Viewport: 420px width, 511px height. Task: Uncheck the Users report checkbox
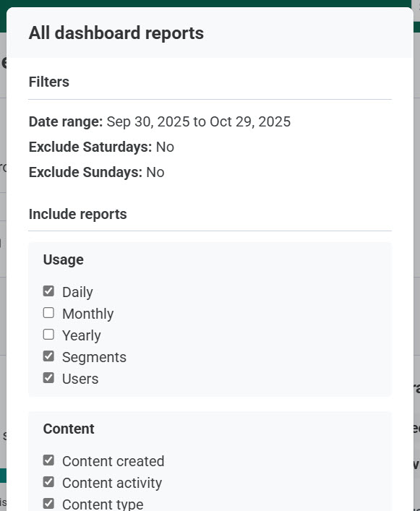pos(48,378)
